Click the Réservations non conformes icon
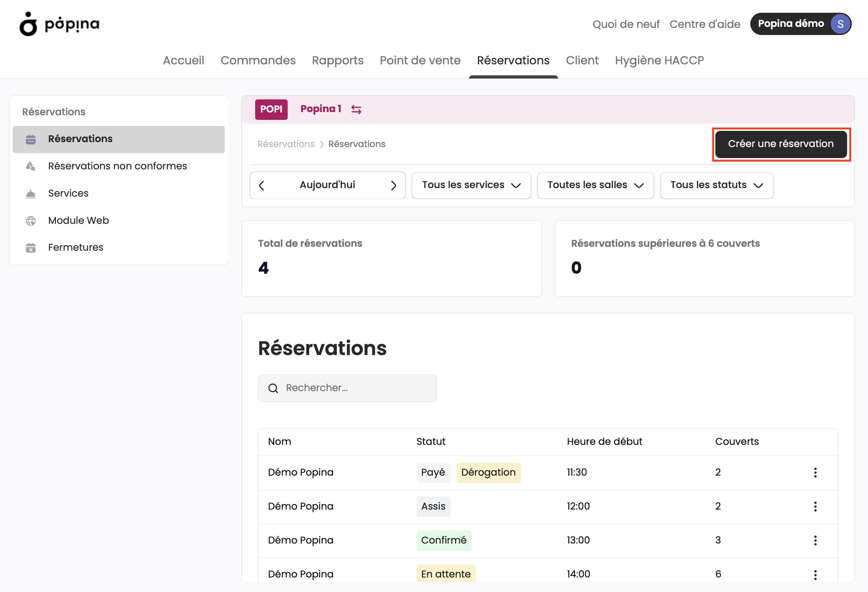Viewport: 868px width, 592px height. tap(31, 166)
